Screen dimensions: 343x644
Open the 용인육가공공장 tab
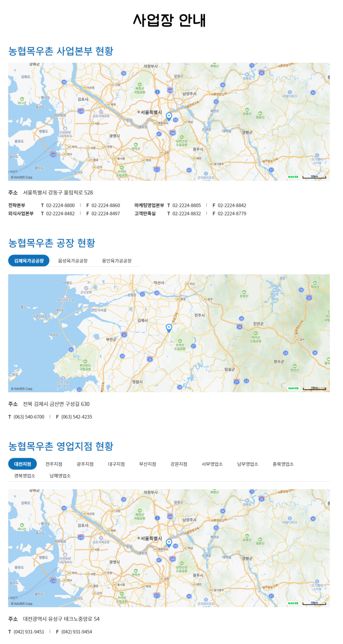[x=117, y=260]
